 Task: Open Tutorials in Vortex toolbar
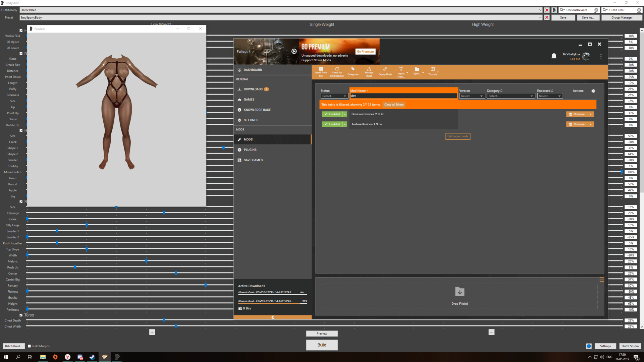click(x=433, y=71)
